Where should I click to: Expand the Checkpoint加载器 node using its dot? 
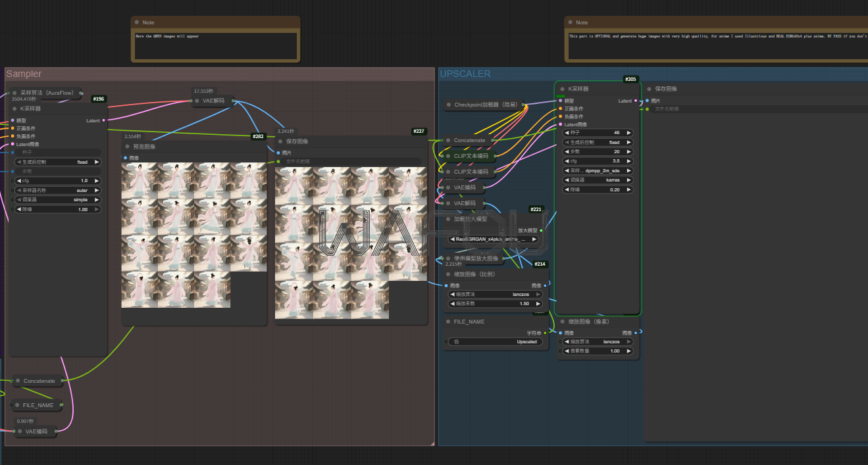tap(448, 105)
